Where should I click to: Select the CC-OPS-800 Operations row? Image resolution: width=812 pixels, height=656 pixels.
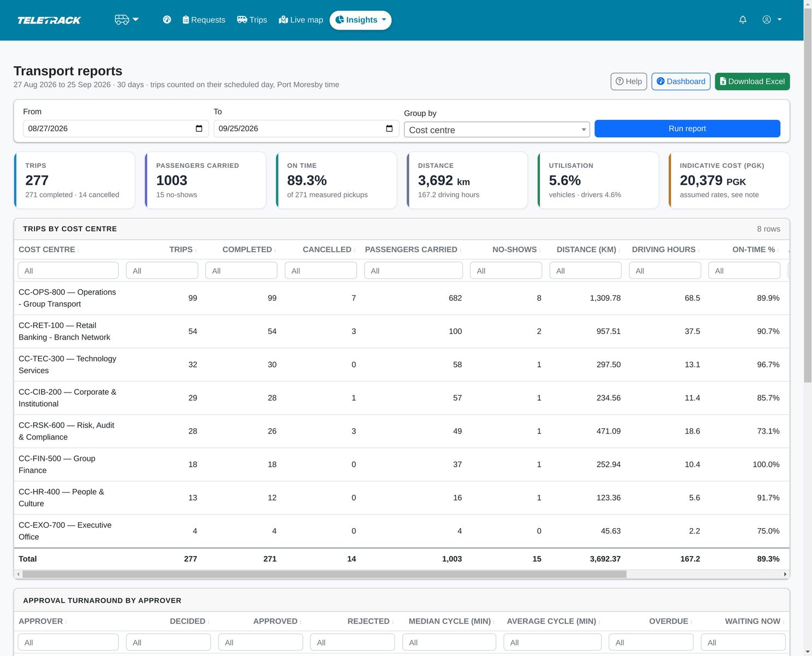click(x=402, y=298)
